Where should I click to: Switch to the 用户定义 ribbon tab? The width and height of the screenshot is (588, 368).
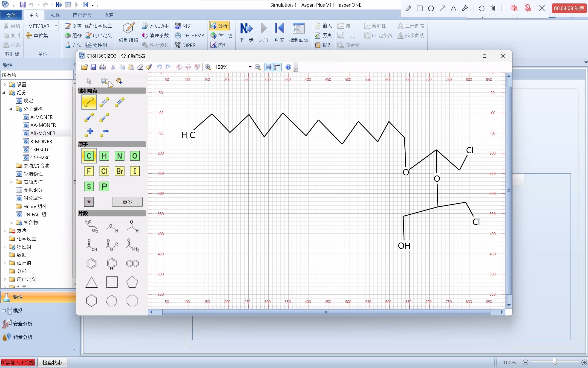82,15
